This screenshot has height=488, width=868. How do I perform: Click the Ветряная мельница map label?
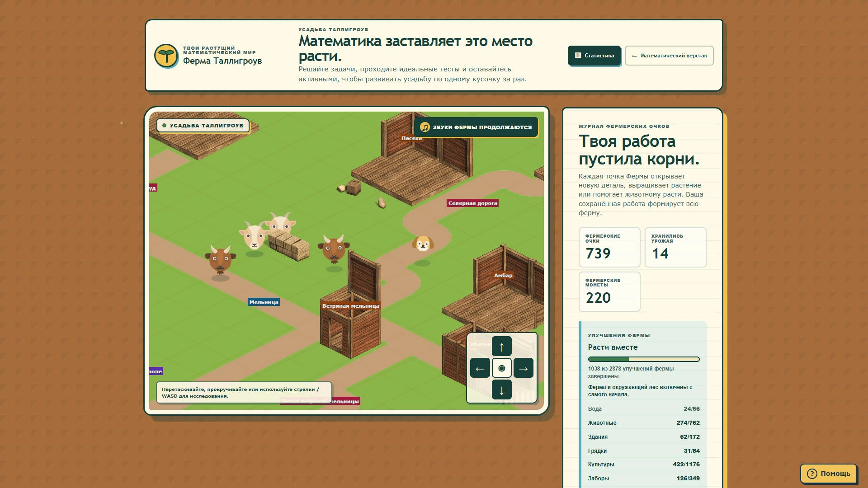350,306
